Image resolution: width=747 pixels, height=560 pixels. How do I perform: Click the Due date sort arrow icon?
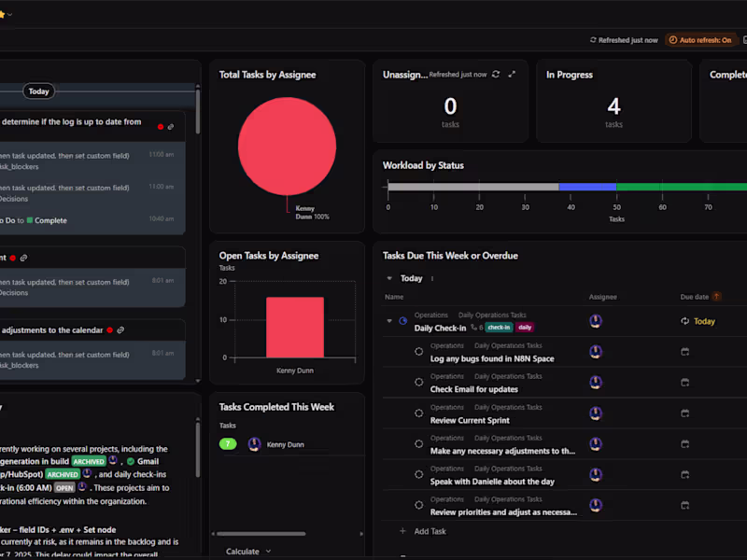[716, 297]
